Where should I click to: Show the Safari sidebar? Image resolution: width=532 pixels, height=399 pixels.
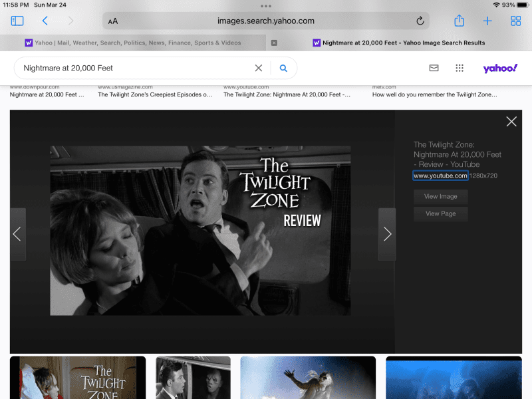17,21
